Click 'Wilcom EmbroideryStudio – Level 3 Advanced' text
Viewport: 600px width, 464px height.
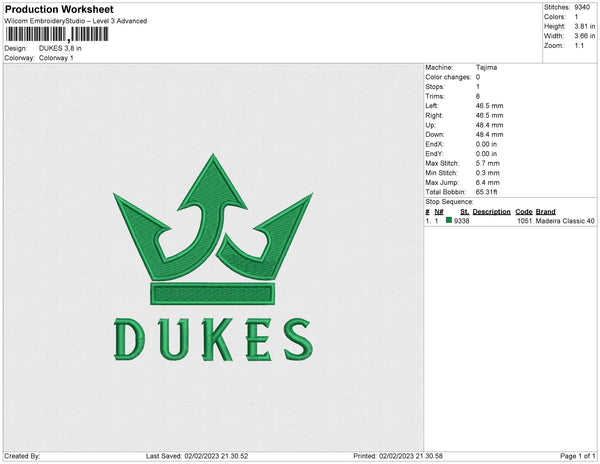coord(76,21)
